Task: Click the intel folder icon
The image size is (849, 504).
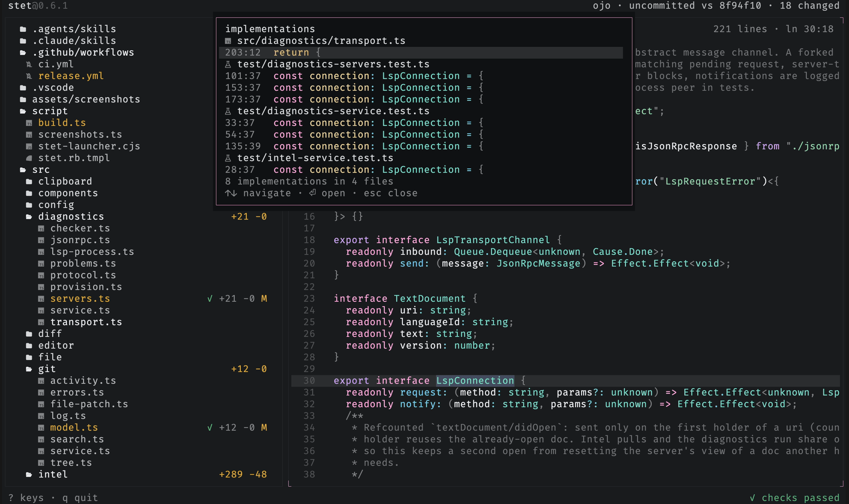Action: pos(29,474)
